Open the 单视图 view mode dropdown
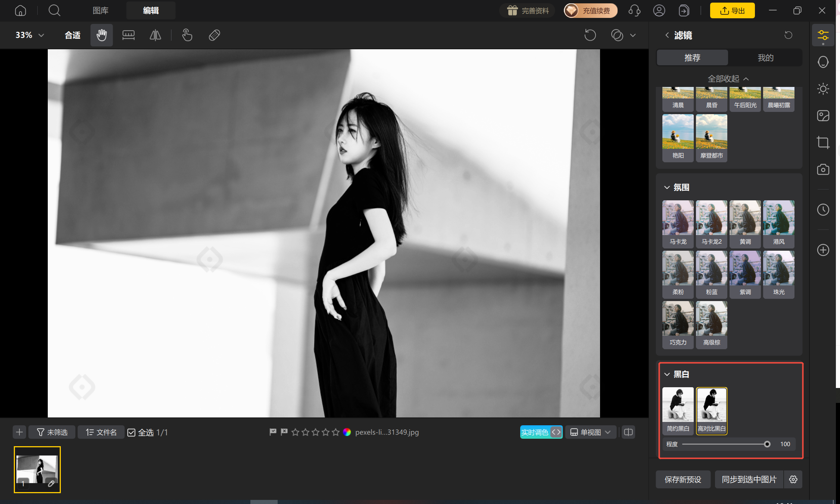Screen dimensions: 840x504 click(591, 432)
